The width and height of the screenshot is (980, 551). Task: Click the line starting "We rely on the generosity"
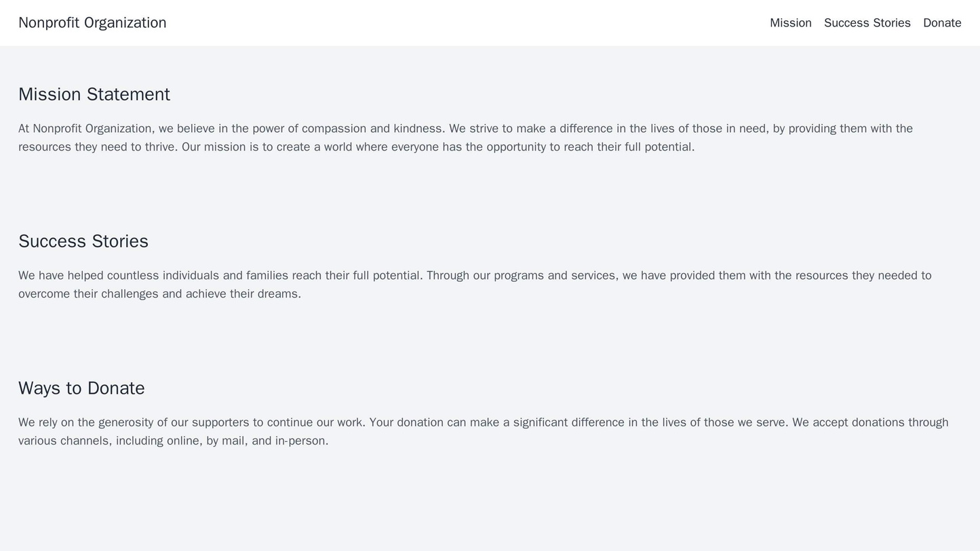483,422
